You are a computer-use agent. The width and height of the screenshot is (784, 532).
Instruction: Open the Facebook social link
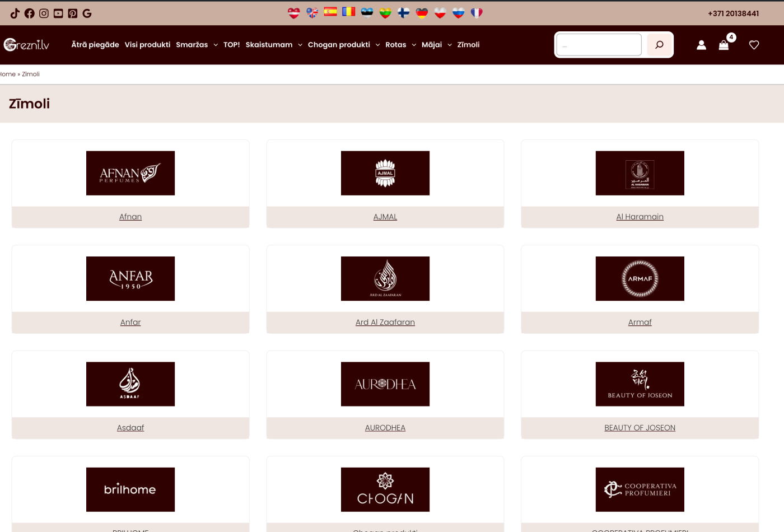(30, 13)
